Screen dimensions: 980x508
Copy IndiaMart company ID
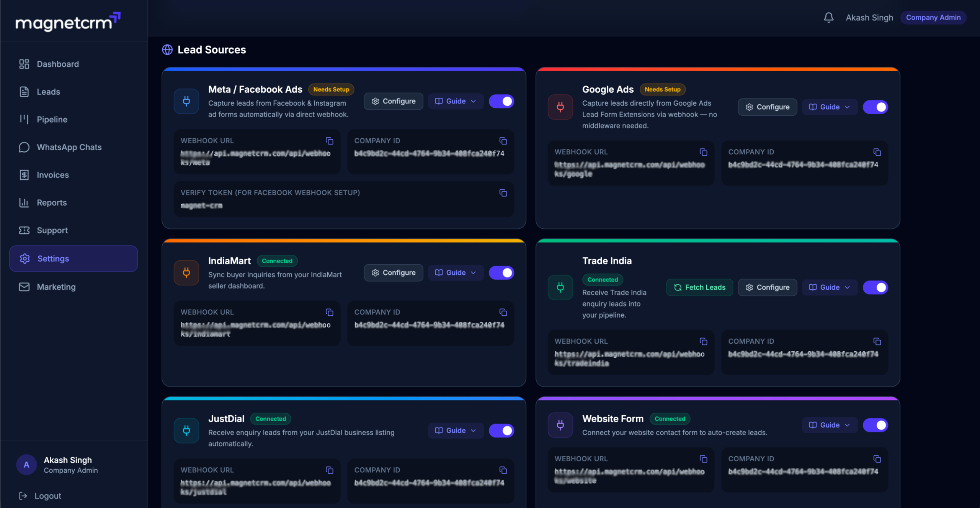tap(503, 312)
